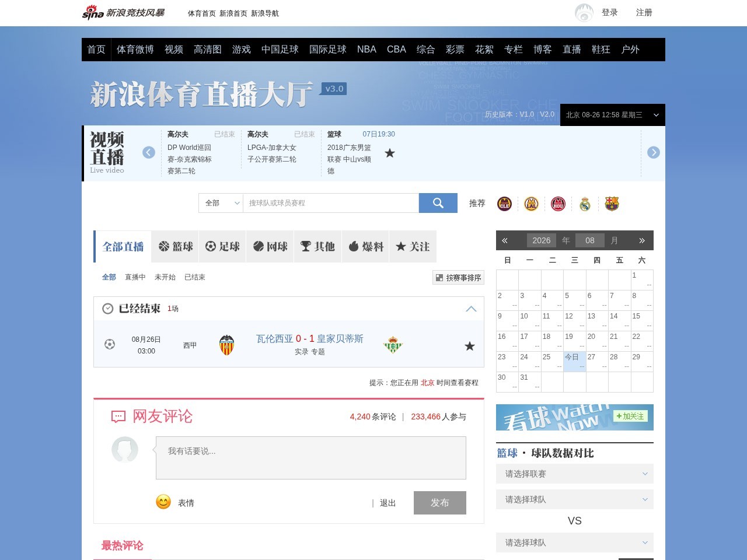Click the blue search magnifier button

(x=438, y=203)
